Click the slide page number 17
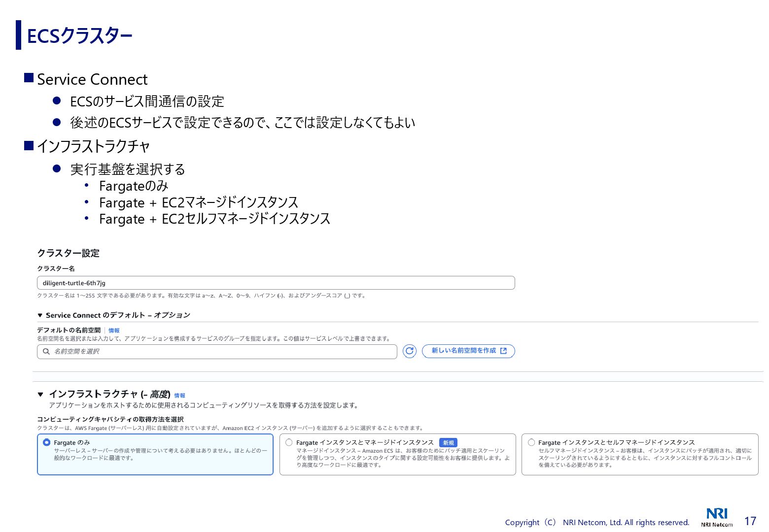 750,521
